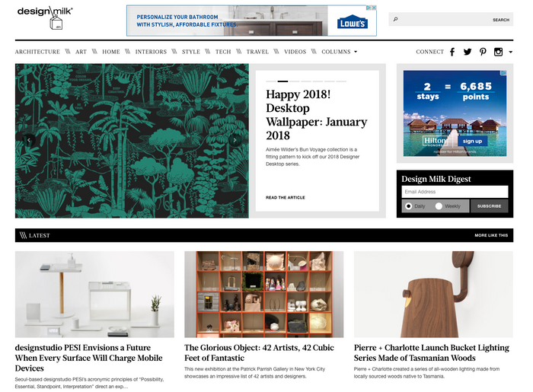533x392 pixels.
Task: Open the Style section
Action: (190, 52)
